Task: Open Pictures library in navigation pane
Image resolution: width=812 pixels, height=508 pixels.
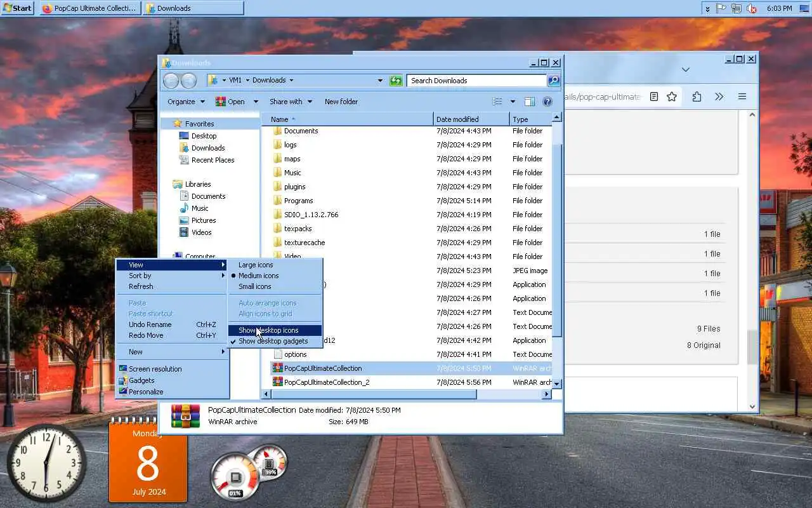Action: (x=203, y=220)
